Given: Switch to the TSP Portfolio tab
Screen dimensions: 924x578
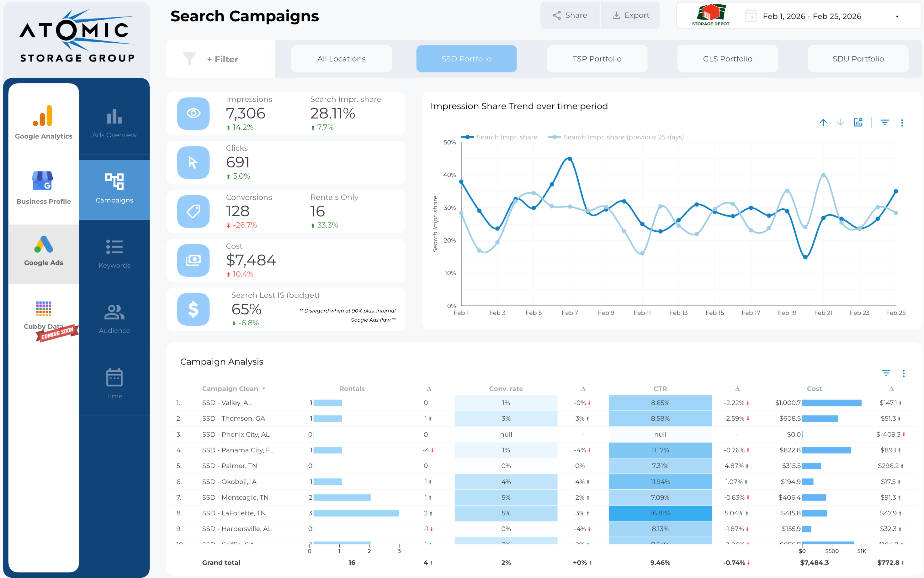Looking at the screenshot, I should [x=597, y=59].
